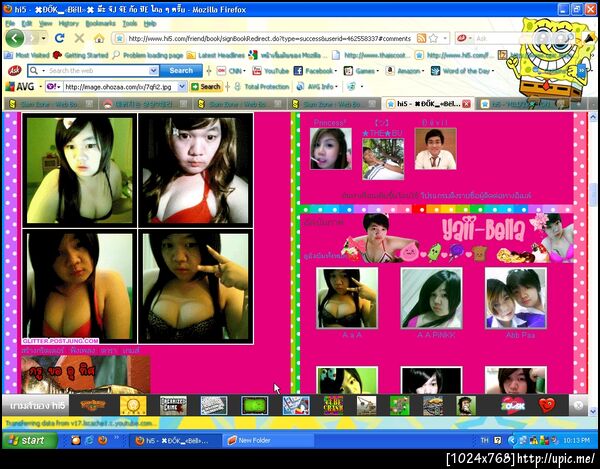This screenshot has height=469, width=600.
Task: Open the View menu
Action: [x=46, y=24]
